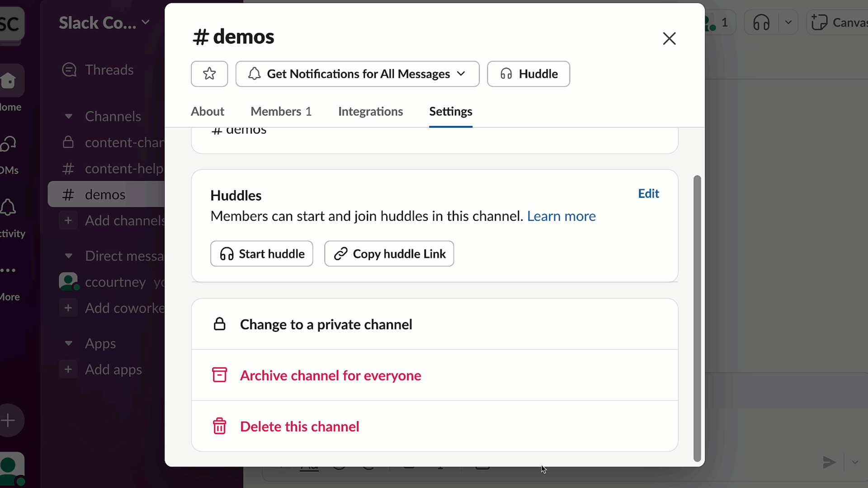
Task: Select the Integrations tab
Action: point(371,112)
